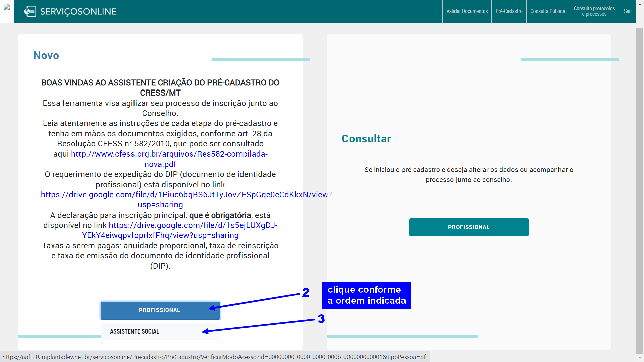The height and width of the screenshot is (362, 644).
Task: Click the Novo section header area
Action: pyautogui.click(x=46, y=55)
